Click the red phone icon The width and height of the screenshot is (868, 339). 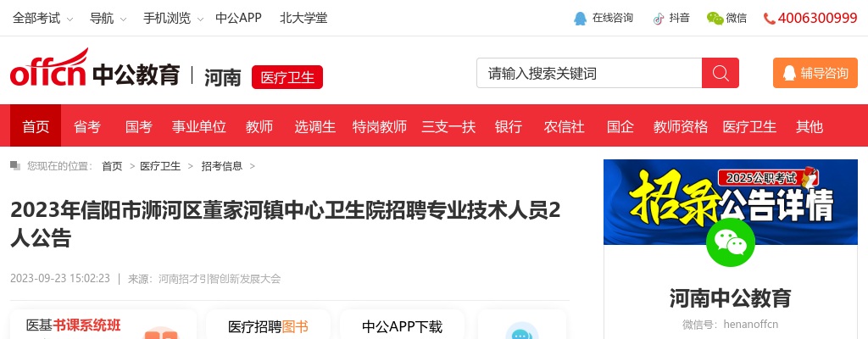click(769, 19)
